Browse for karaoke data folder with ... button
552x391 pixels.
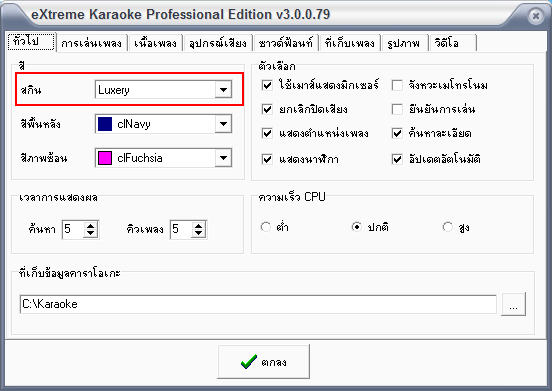513,304
